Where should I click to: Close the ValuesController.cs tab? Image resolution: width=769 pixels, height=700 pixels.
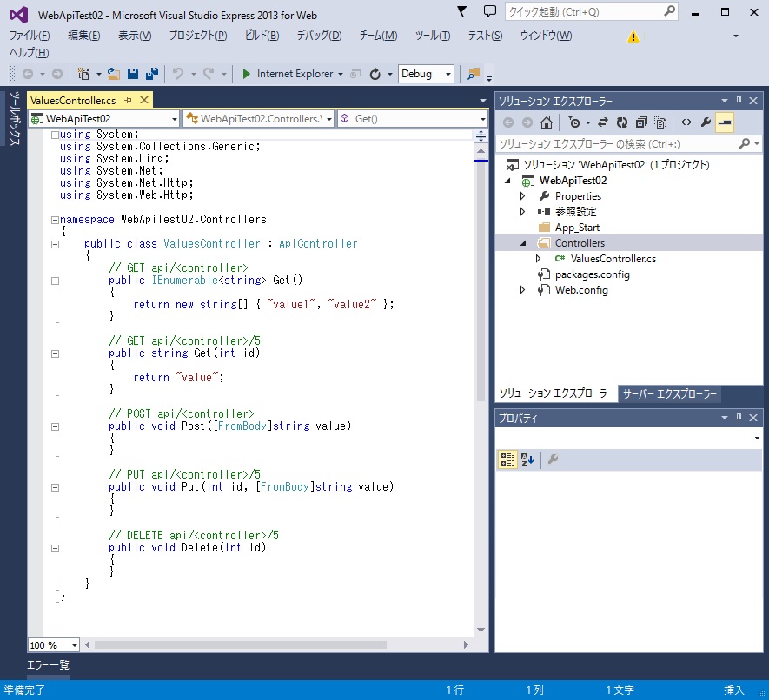[x=144, y=101]
